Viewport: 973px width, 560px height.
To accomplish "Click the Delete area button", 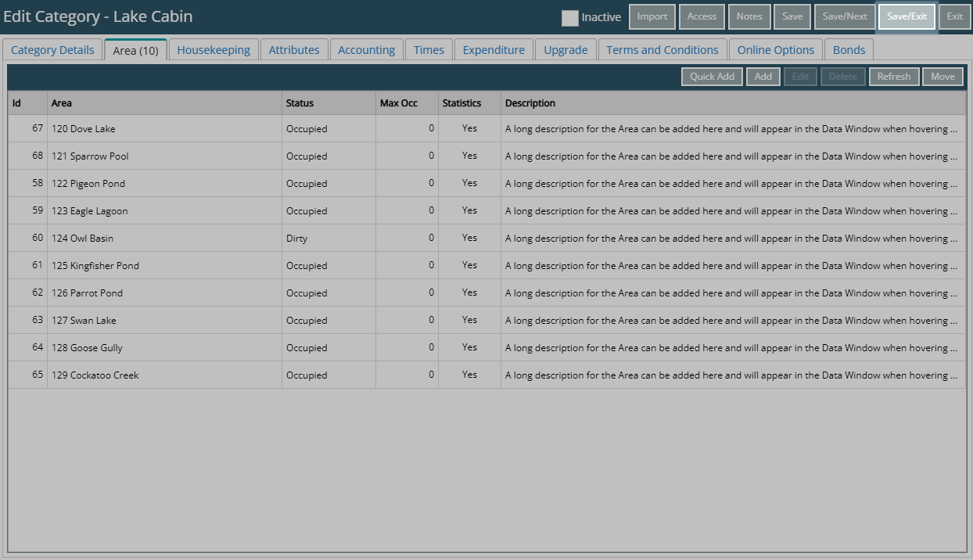I will click(x=843, y=77).
